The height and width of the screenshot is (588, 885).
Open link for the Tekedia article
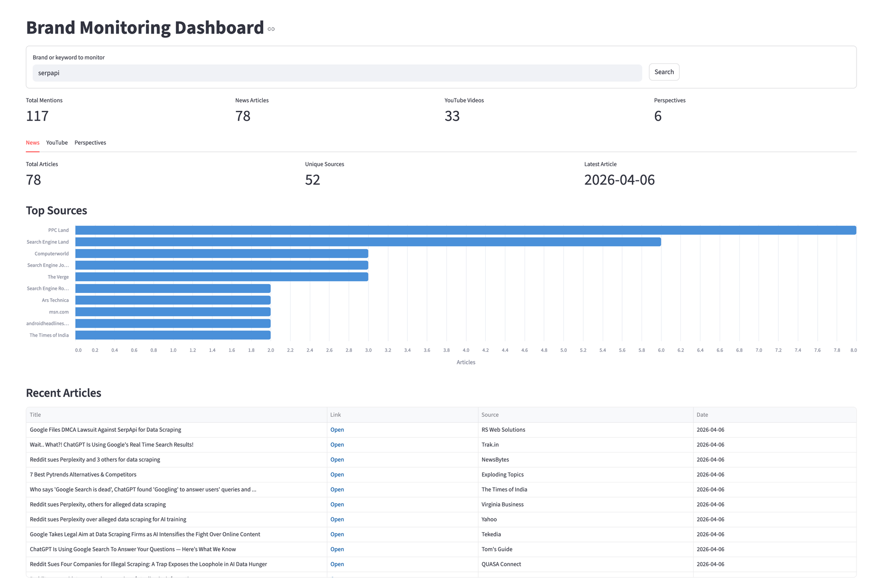(x=337, y=535)
